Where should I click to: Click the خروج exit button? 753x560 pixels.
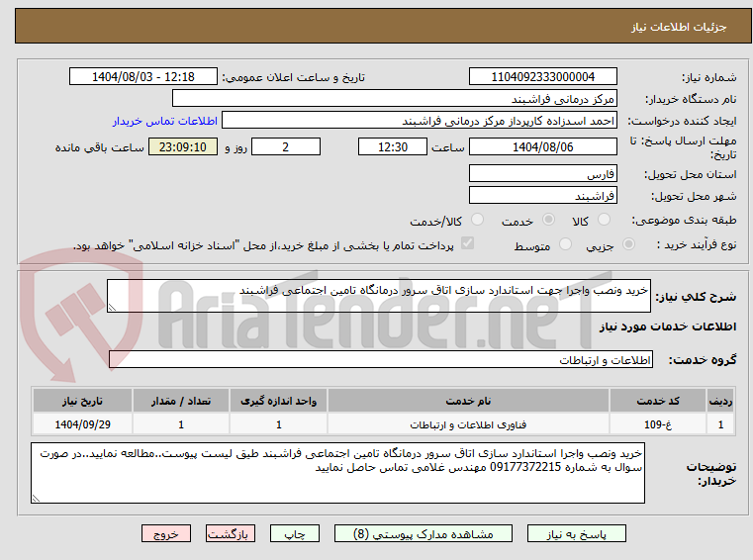coord(165,533)
